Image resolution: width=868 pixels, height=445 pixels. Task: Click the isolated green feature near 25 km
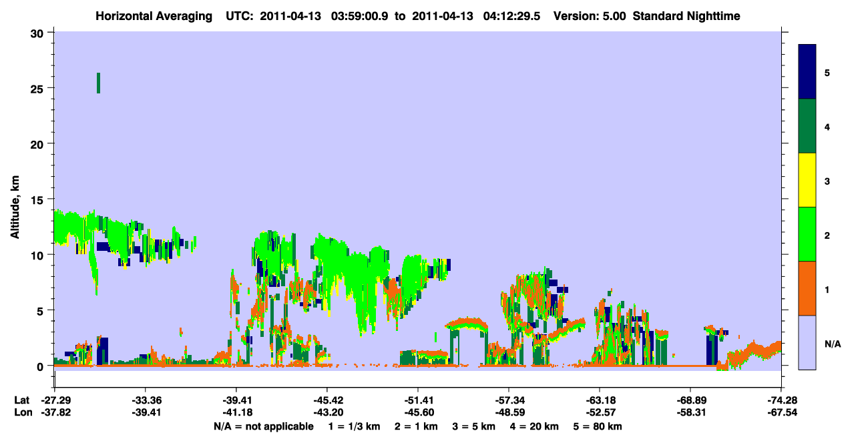(98, 83)
